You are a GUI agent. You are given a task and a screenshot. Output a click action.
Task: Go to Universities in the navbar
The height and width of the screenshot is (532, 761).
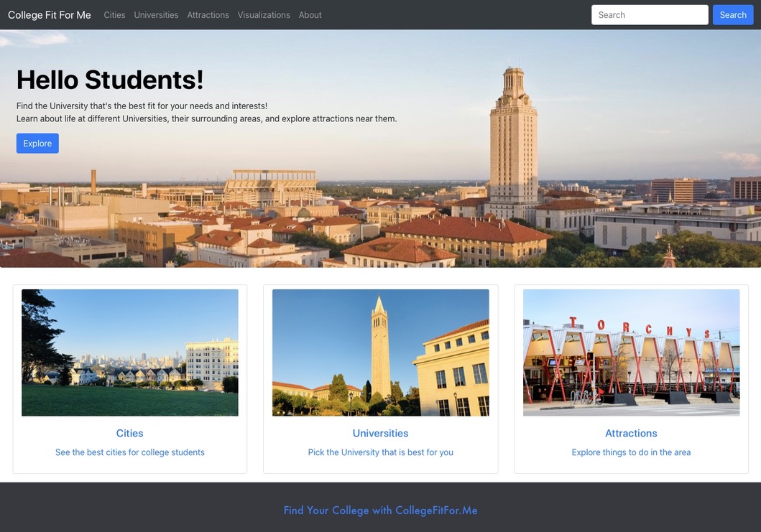click(x=156, y=15)
